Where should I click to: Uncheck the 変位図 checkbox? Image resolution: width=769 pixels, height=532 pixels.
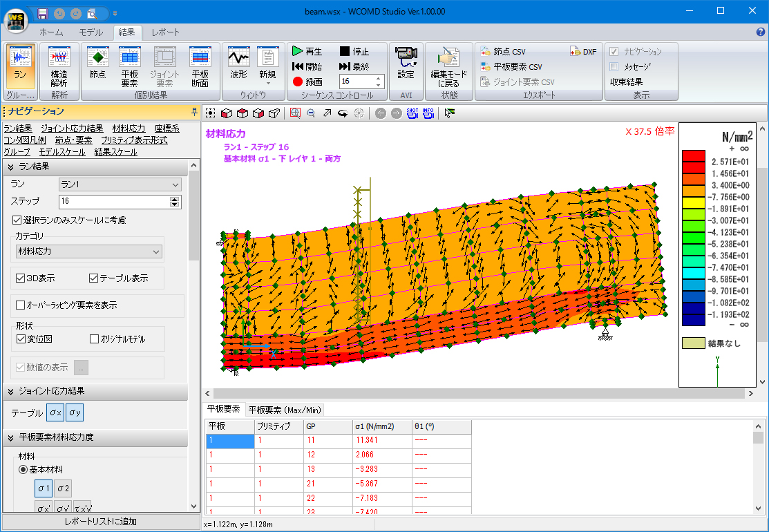20,339
